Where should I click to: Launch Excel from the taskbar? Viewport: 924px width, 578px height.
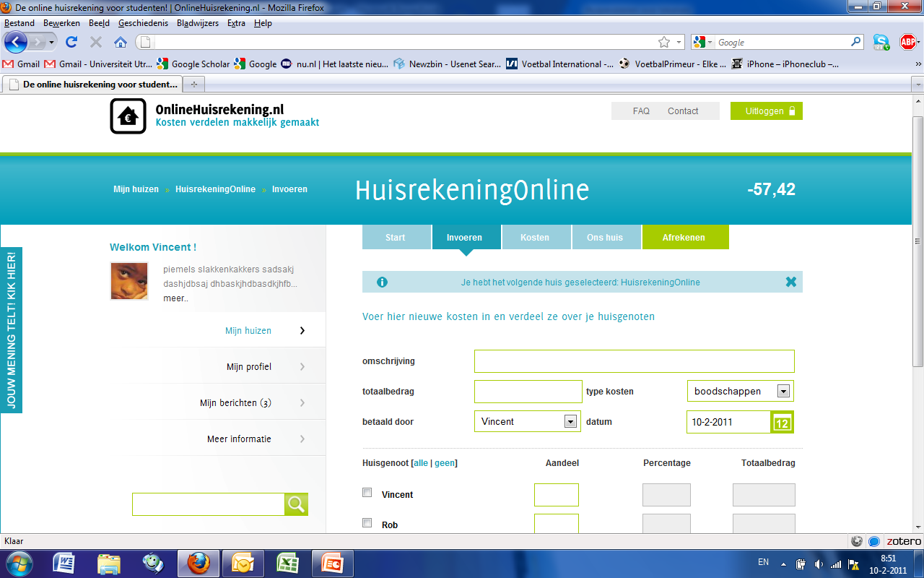[x=289, y=562]
